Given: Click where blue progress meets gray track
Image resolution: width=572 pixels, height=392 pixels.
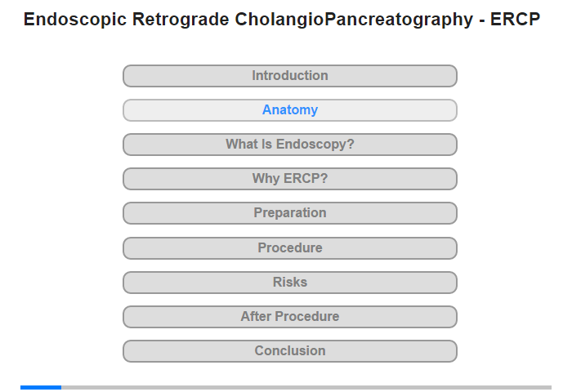Looking at the screenshot, I should 61,387.
